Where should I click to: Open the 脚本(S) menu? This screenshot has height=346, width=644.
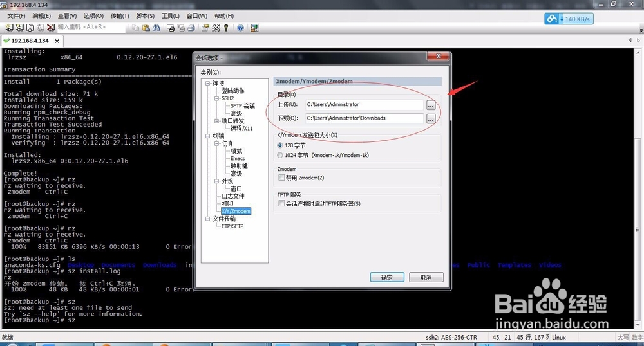[145, 16]
